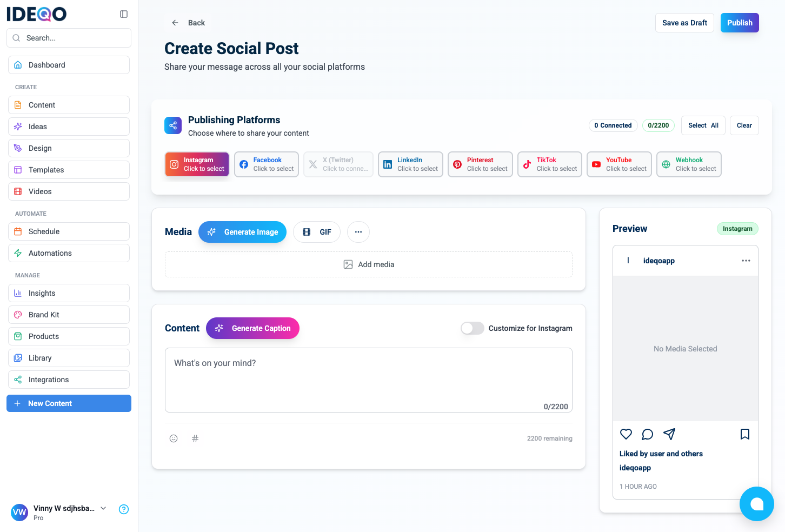View Insights page
The image size is (785, 532).
(x=69, y=293)
